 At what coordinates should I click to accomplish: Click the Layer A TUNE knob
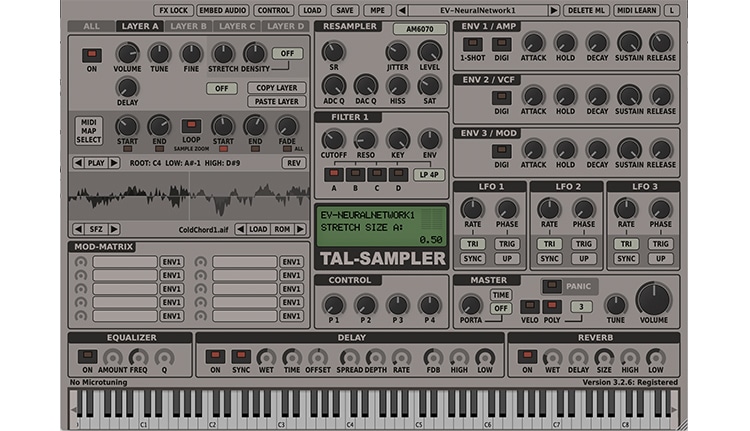159,53
